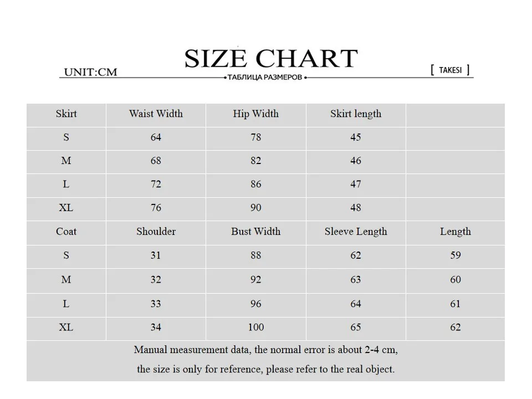Click the ТАБЛИЦА РАЗМЕРОВ subtitle

[x=265, y=78]
